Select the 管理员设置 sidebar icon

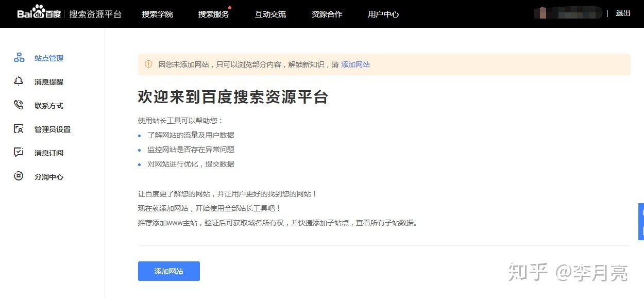(19, 129)
